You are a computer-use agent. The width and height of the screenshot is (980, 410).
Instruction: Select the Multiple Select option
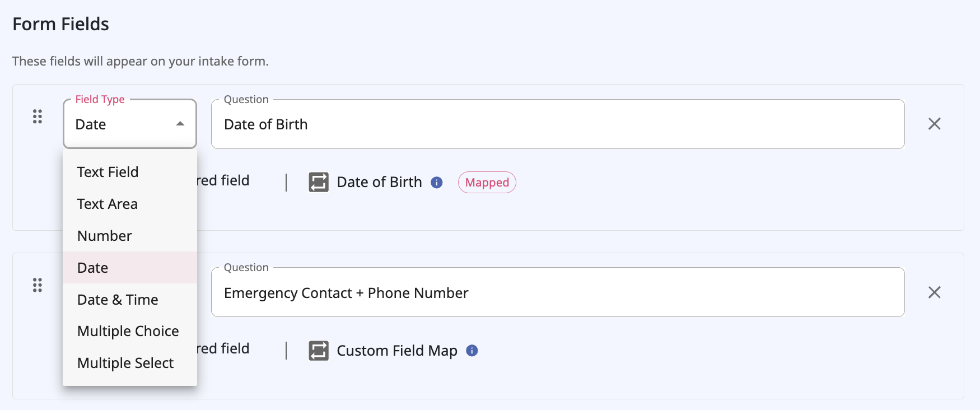point(125,363)
